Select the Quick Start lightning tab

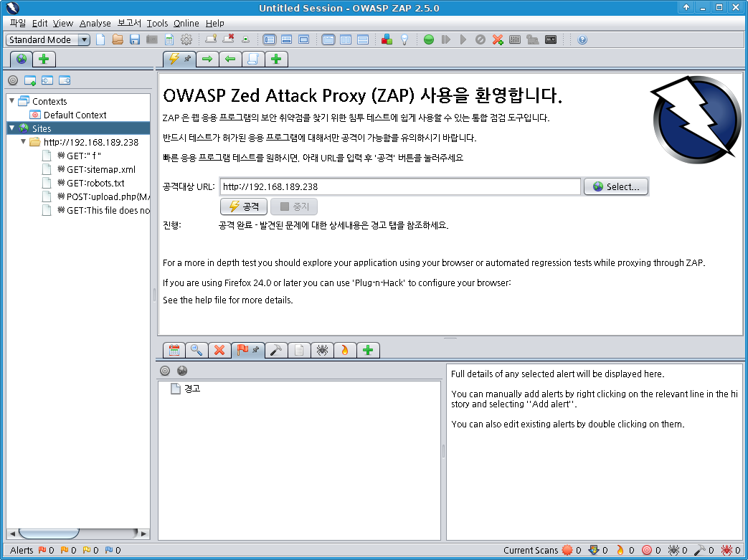(179, 59)
